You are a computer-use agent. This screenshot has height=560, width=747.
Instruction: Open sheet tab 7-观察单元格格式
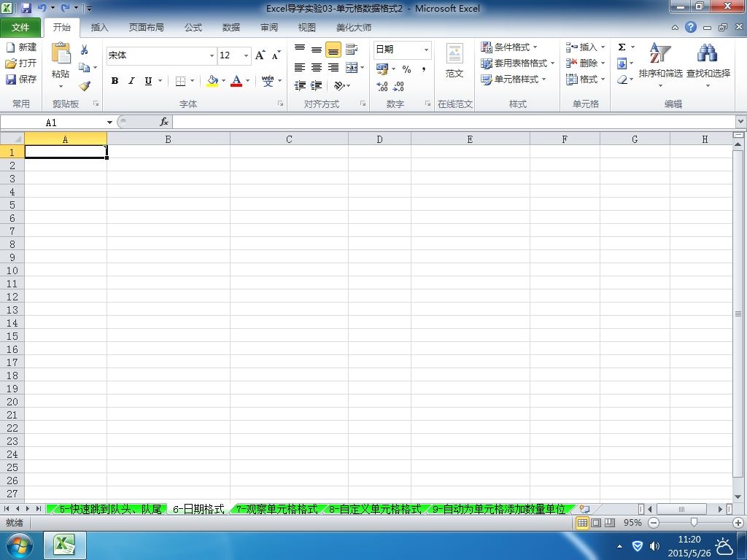pyautogui.click(x=276, y=509)
